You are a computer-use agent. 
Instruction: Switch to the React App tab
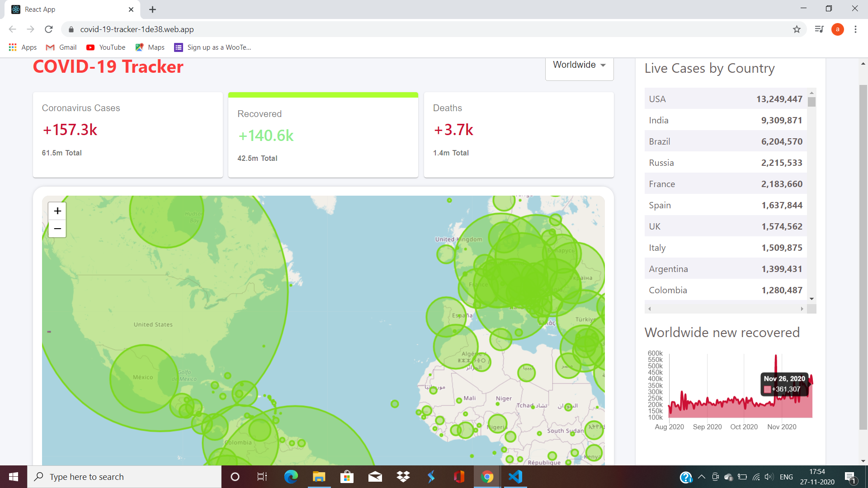click(68, 9)
